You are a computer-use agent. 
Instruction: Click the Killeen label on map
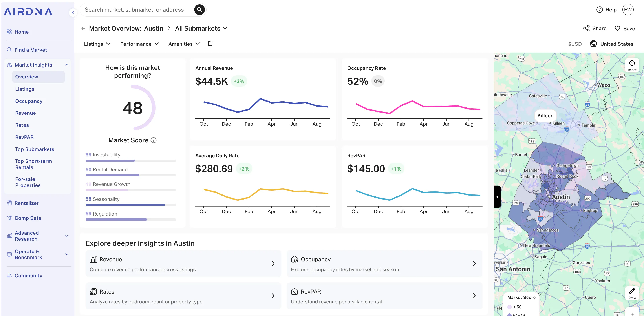545,116
